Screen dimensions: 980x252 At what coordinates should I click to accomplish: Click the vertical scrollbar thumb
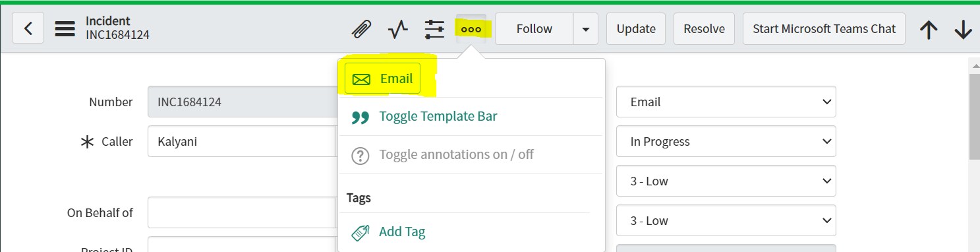click(974, 115)
